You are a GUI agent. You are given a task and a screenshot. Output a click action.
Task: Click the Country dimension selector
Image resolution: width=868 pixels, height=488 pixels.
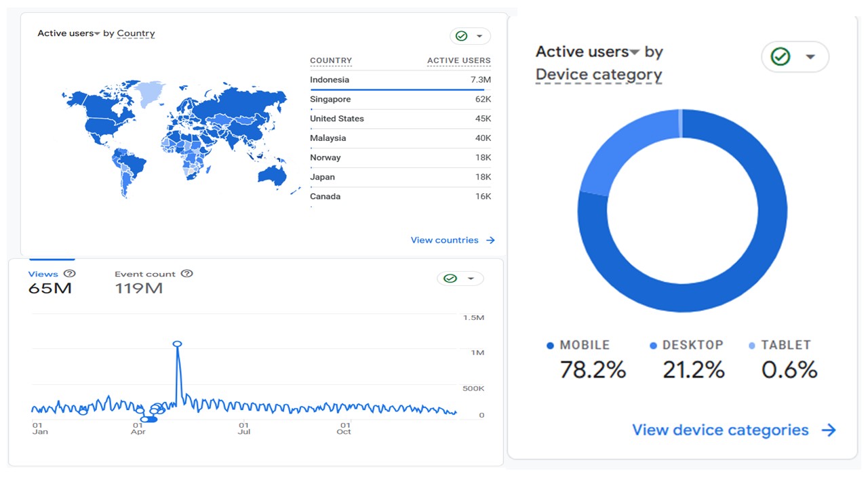136,33
